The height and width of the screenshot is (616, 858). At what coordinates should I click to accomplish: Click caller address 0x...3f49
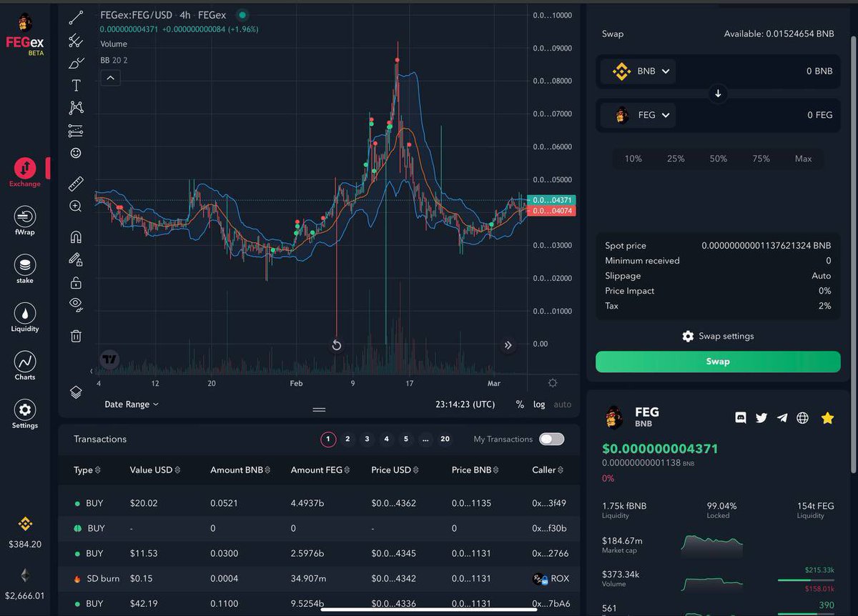point(550,503)
